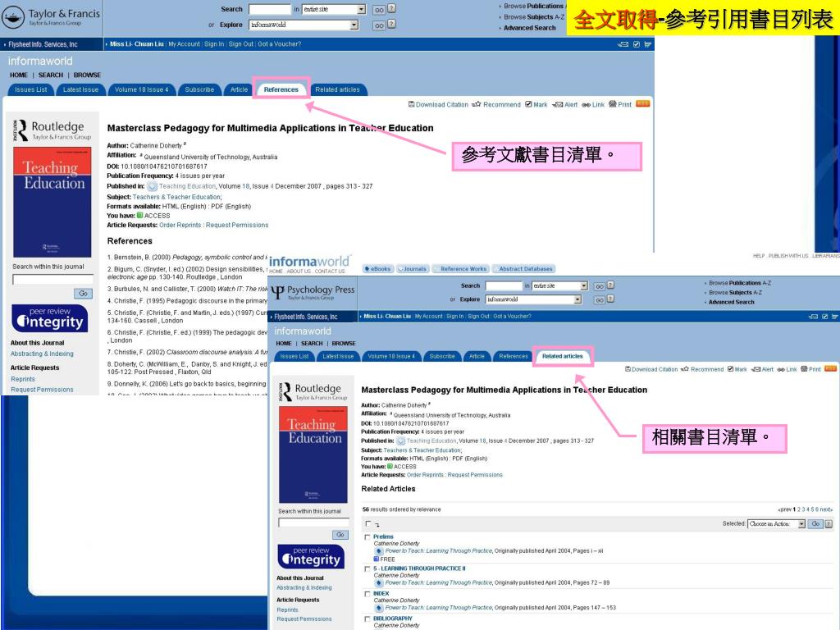Click Recommend icon in References window
Image resolution: width=840 pixels, height=630 pixels.
click(477, 104)
